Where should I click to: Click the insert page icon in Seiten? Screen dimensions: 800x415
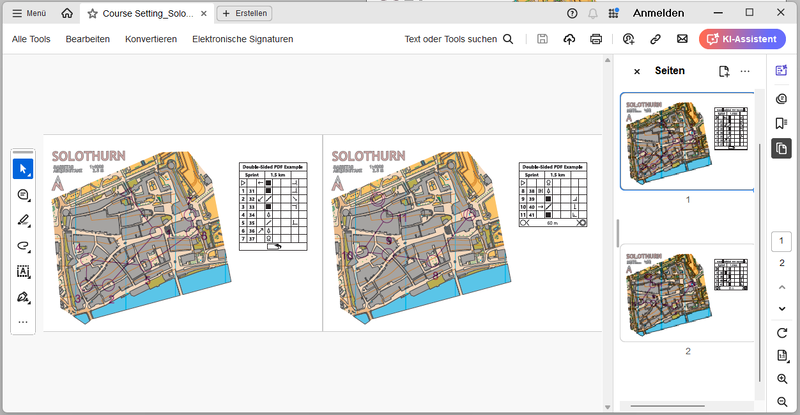(x=723, y=71)
